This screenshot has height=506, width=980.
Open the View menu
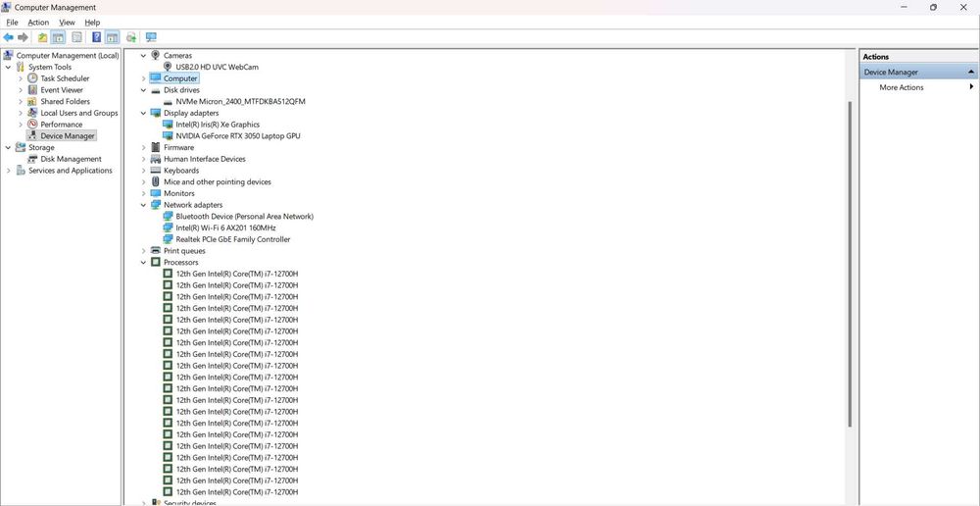[x=67, y=23]
